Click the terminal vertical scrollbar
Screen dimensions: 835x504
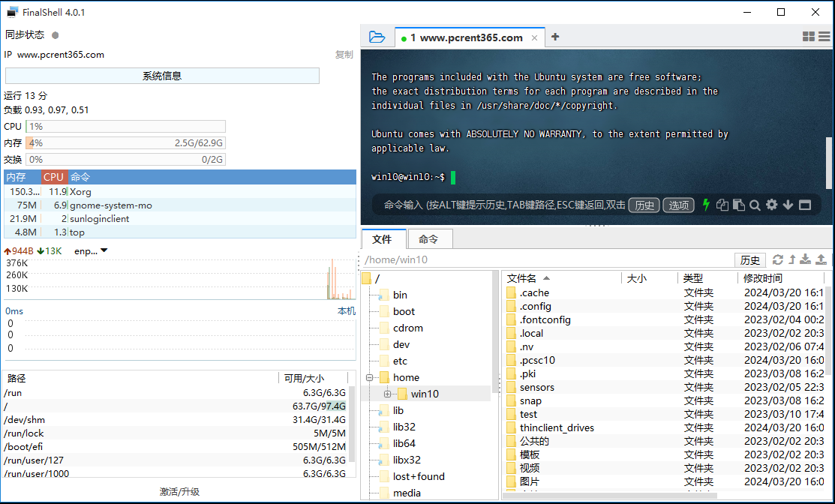pos(828,162)
